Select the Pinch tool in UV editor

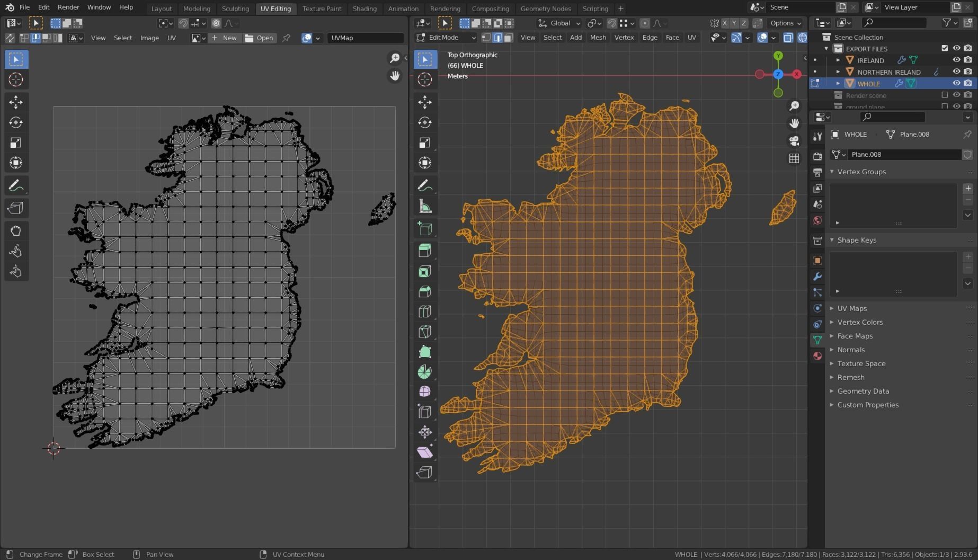point(16,271)
